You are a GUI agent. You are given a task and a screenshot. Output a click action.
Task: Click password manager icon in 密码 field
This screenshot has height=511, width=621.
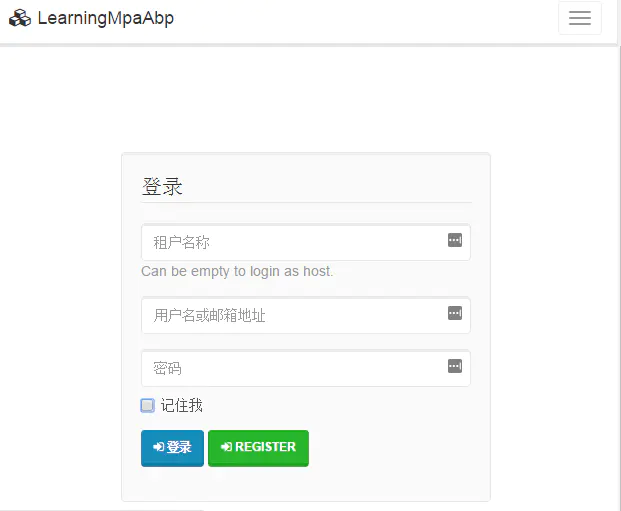click(x=455, y=366)
